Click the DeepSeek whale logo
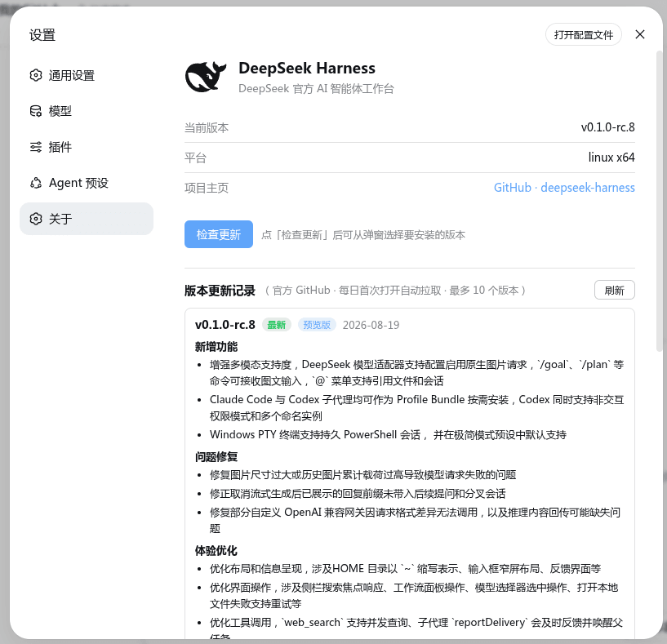667x644 pixels. point(206,77)
